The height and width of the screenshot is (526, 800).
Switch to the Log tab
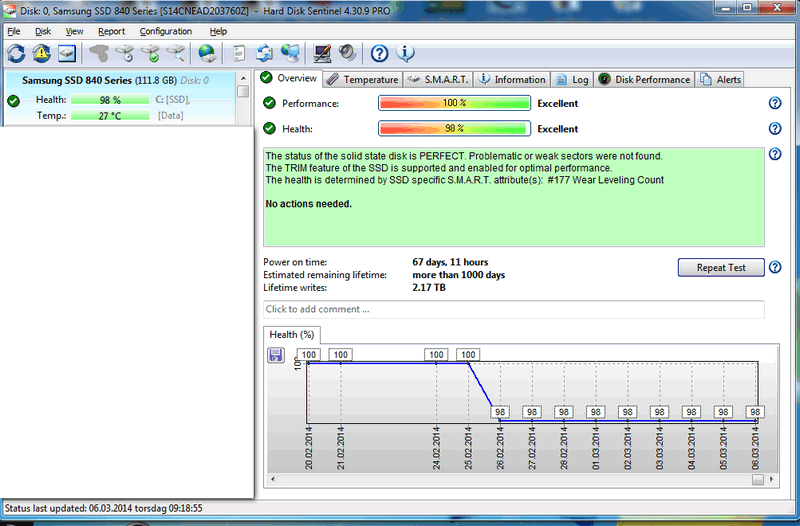pos(572,80)
